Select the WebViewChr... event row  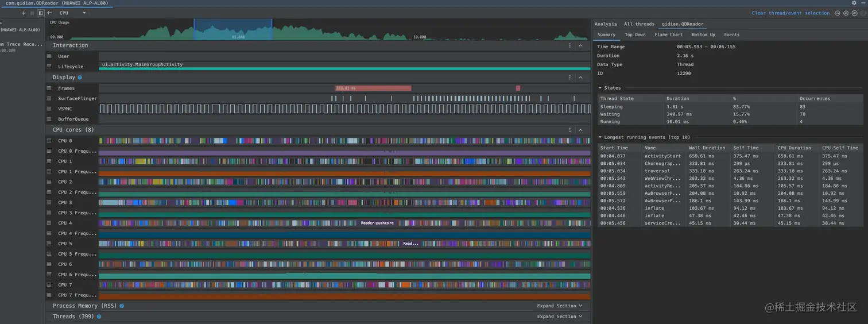click(730, 178)
